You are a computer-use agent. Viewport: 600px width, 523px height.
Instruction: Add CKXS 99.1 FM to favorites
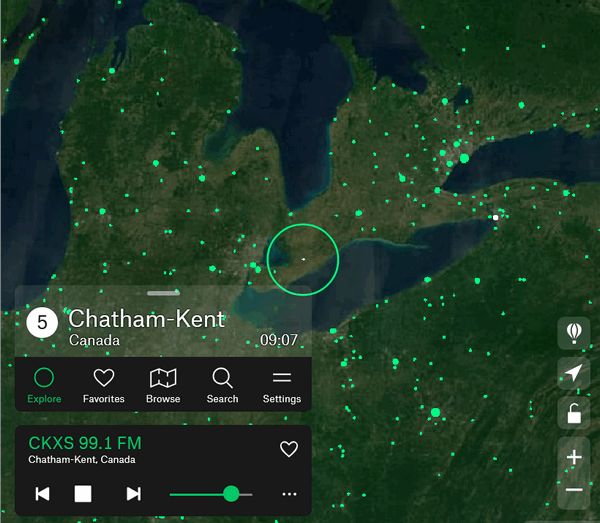pyautogui.click(x=289, y=449)
